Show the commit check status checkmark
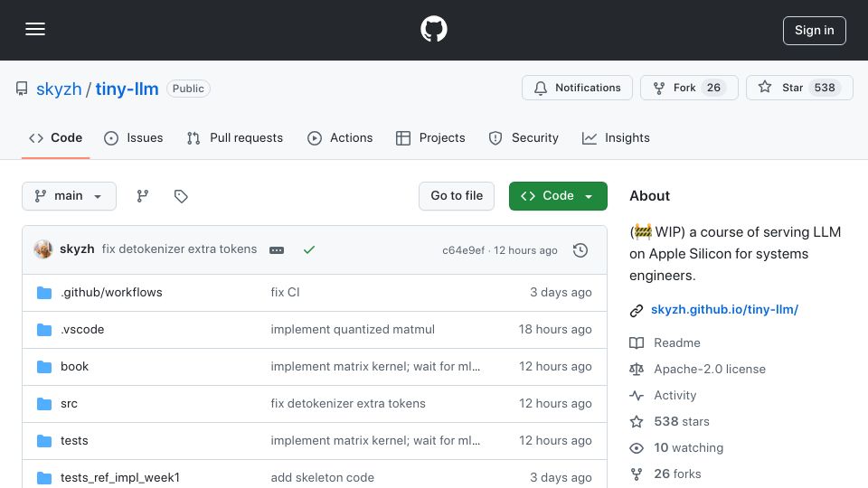The width and height of the screenshot is (868, 488). coord(309,250)
